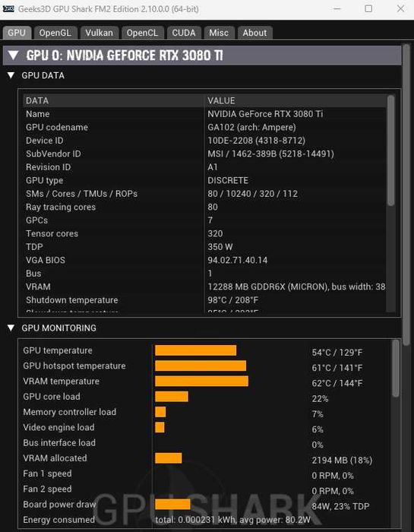The height and width of the screenshot is (532, 414).
Task: Select the Name row label
Action: (38, 114)
